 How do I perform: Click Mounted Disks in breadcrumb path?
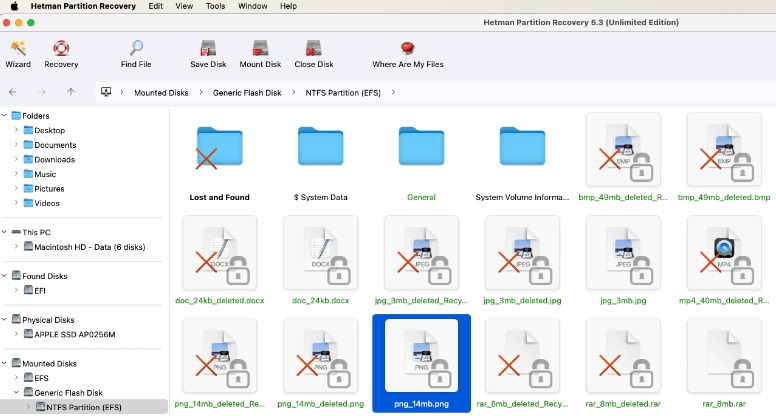click(161, 92)
